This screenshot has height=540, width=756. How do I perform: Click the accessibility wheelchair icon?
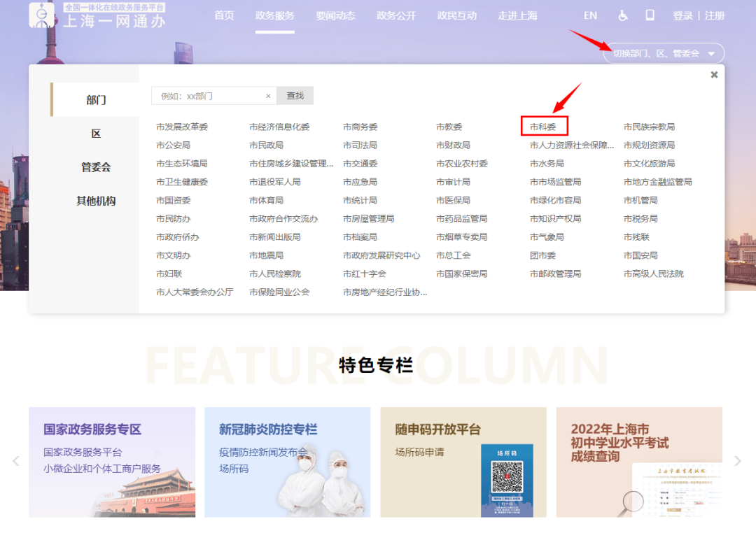point(623,15)
